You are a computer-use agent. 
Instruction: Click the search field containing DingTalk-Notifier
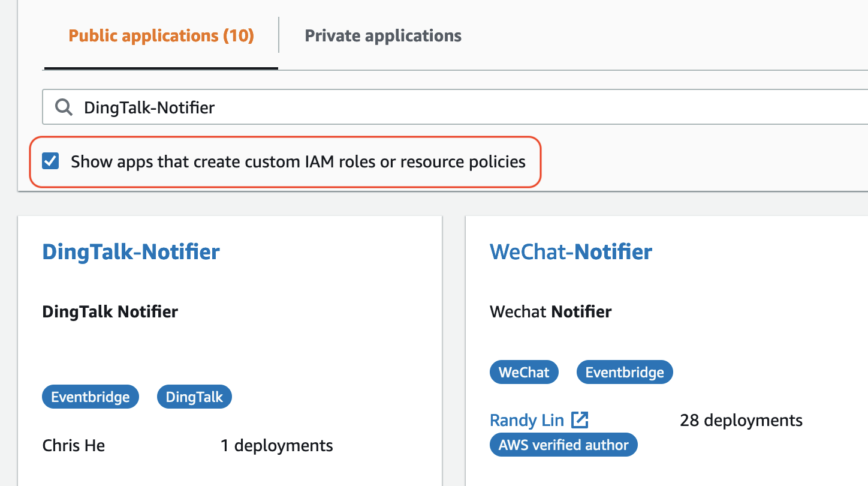(455, 107)
